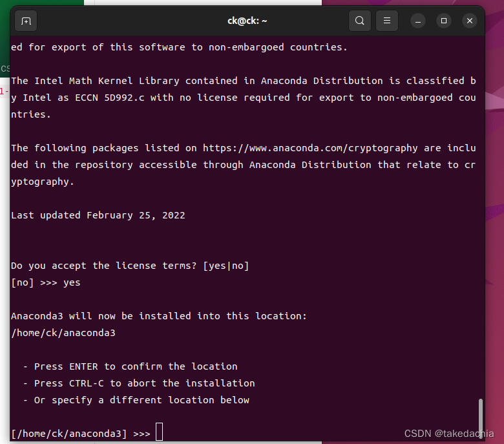This screenshot has height=444, width=504.
Task: Open the terminal search tool
Action: [x=360, y=21]
